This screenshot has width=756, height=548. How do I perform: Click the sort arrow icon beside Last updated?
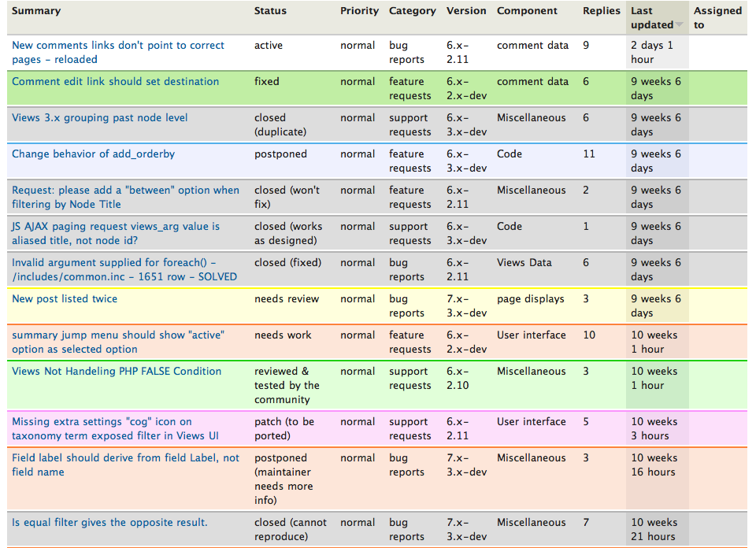680,24
